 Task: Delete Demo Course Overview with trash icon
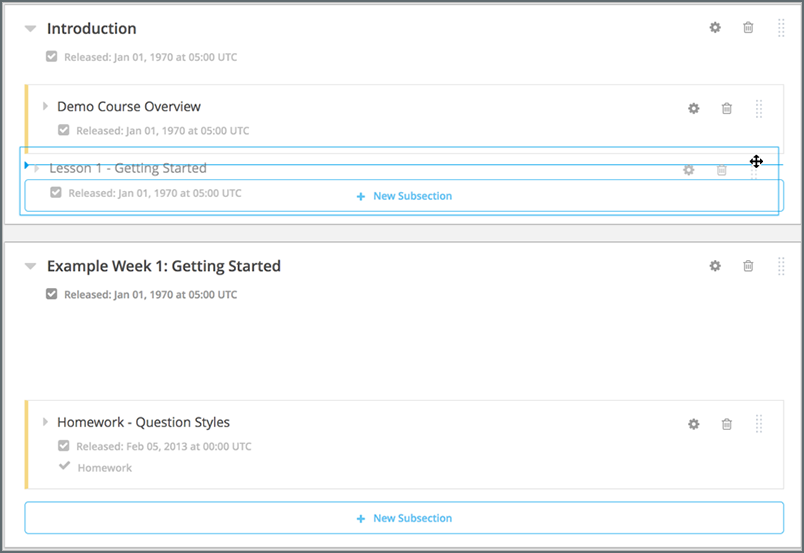tap(727, 108)
